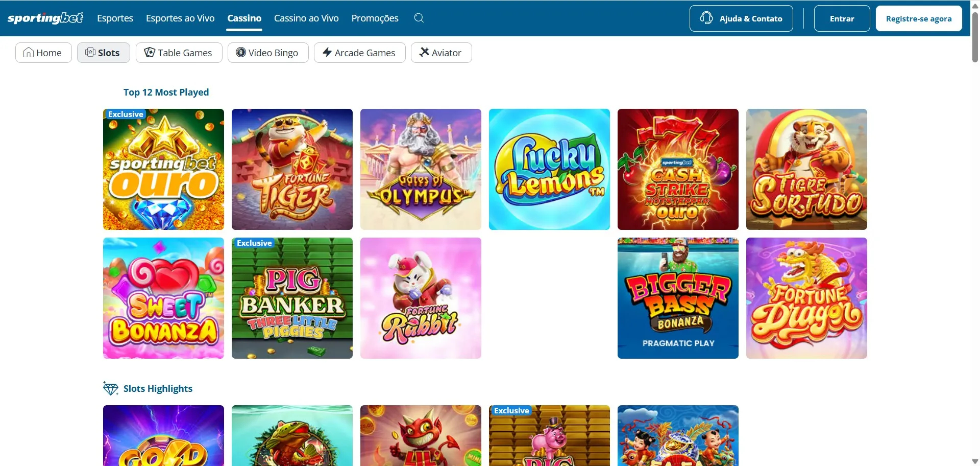Open the Bigger Bass Bonanza game

pos(678,298)
